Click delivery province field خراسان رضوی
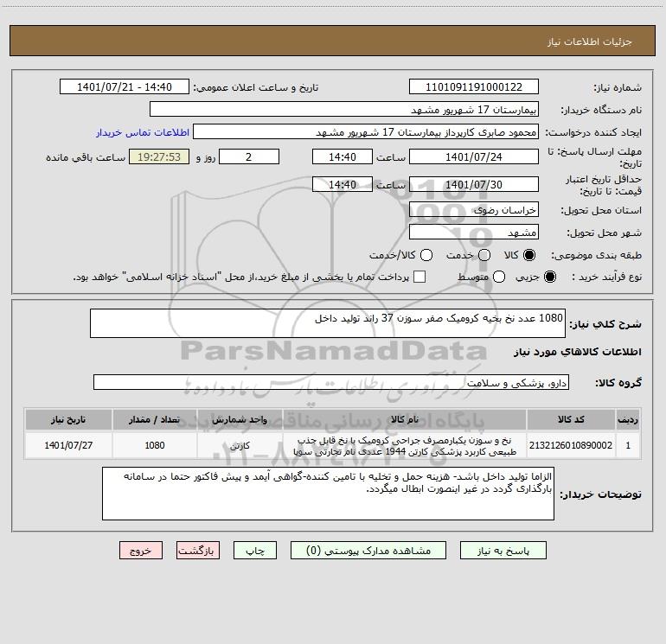The width and height of the screenshot is (666, 644). [x=474, y=210]
